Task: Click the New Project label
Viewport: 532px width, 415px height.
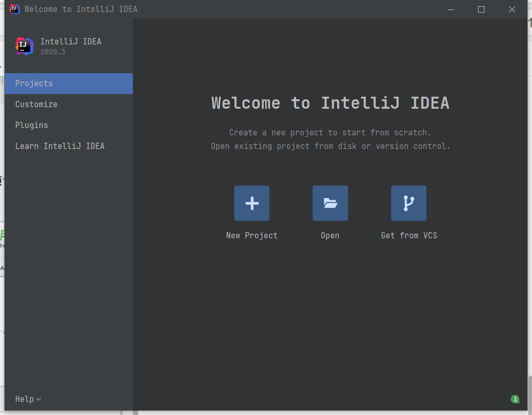Action: [252, 236]
